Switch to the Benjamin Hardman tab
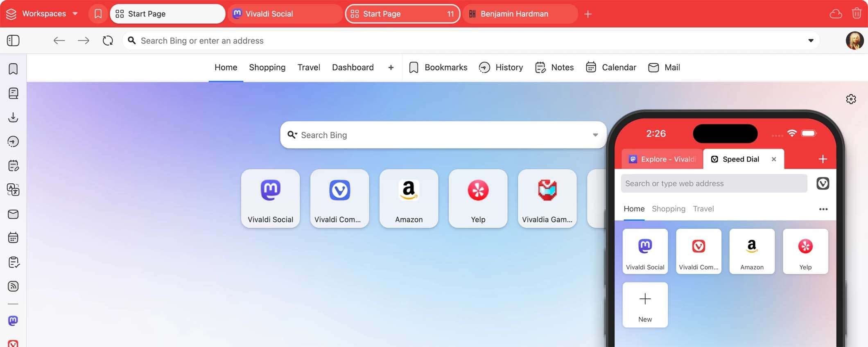The image size is (868, 347). pyautogui.click(x=520, y=14)
